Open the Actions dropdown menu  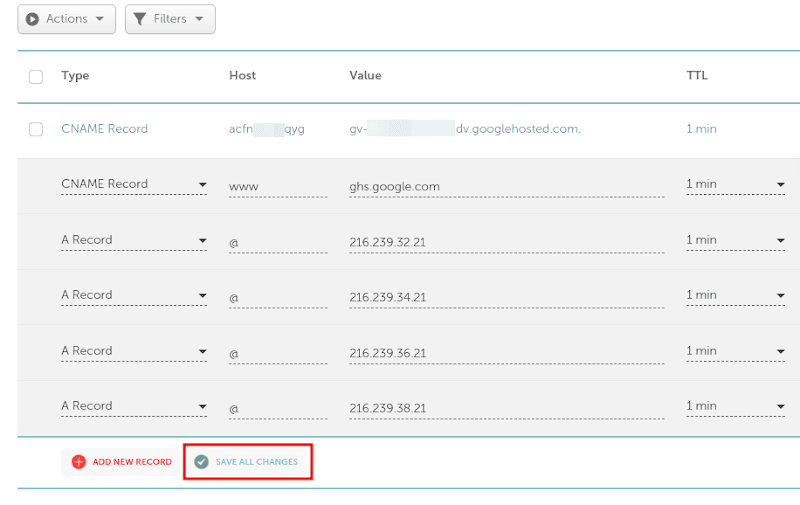click(x=66, y=19)
